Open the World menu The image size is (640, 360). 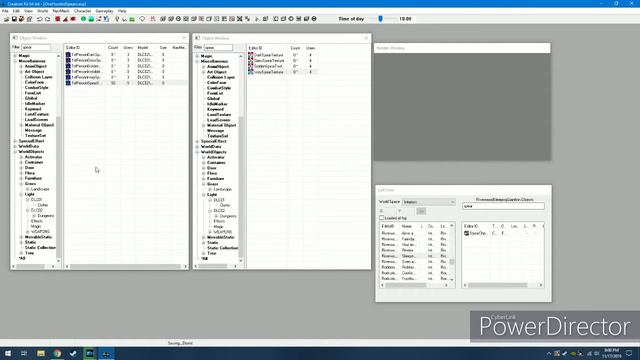(x=43, y=11)
